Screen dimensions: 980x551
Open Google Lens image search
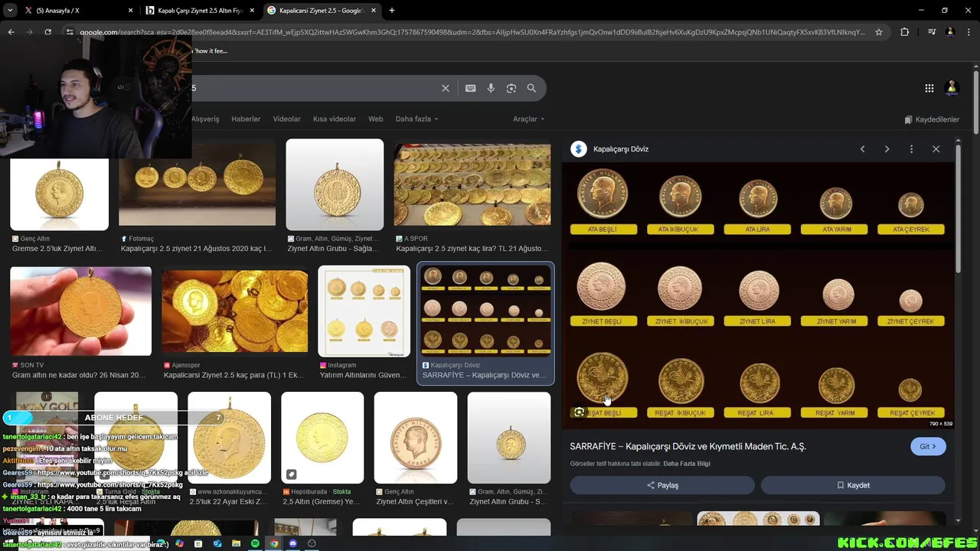click(511, 88)
